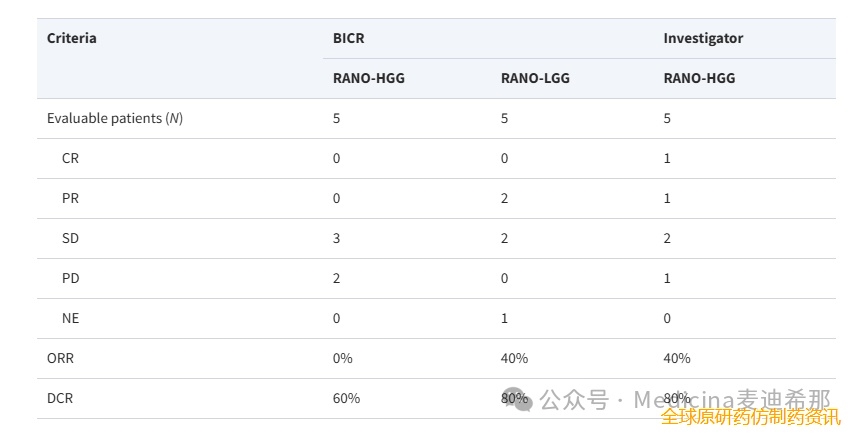This screenshot has height=434, width=858.
Task: Click the Investigator column group header
Action: pos(703,38)
